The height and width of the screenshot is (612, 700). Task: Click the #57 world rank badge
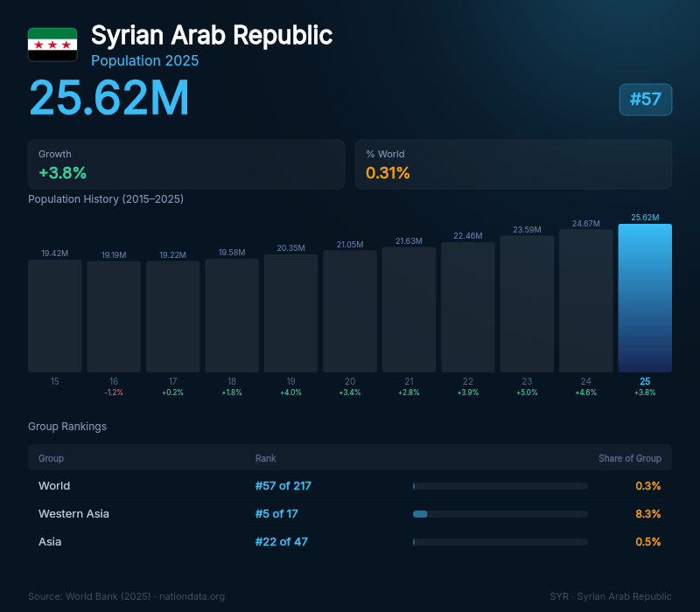pyautogui.click(x=645, y=100)
